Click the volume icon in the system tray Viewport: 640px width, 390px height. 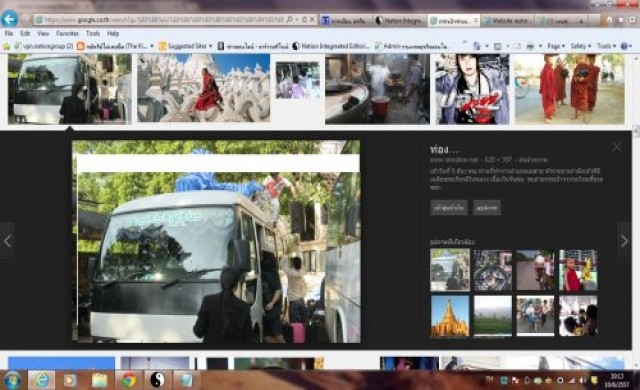pos(583,381)
